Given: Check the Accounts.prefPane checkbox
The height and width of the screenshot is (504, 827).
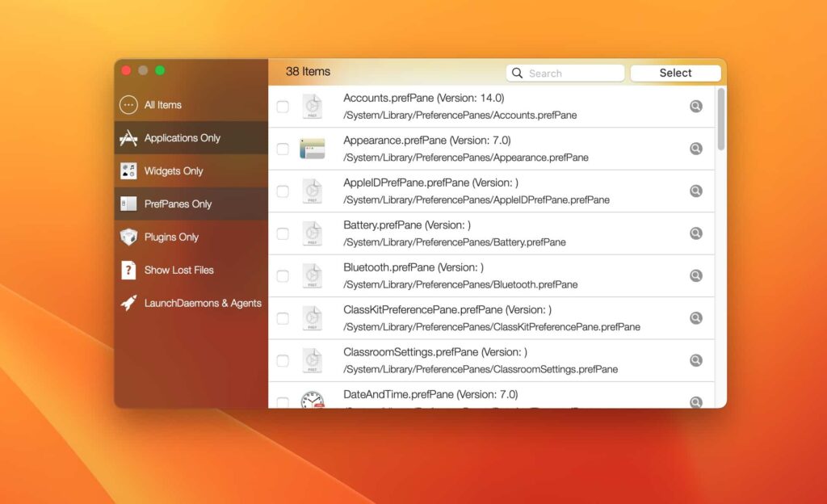Looking at the screenshot, I should [283, 106].
